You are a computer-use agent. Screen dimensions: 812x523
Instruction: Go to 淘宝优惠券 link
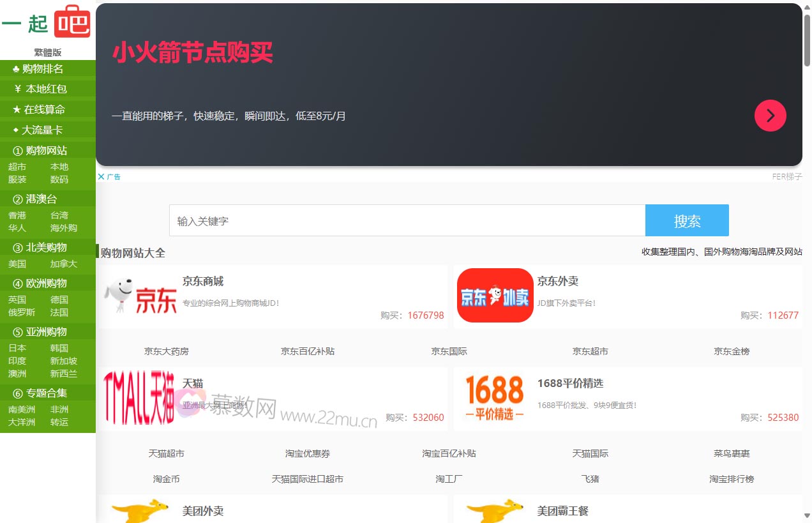pos(307,453)
